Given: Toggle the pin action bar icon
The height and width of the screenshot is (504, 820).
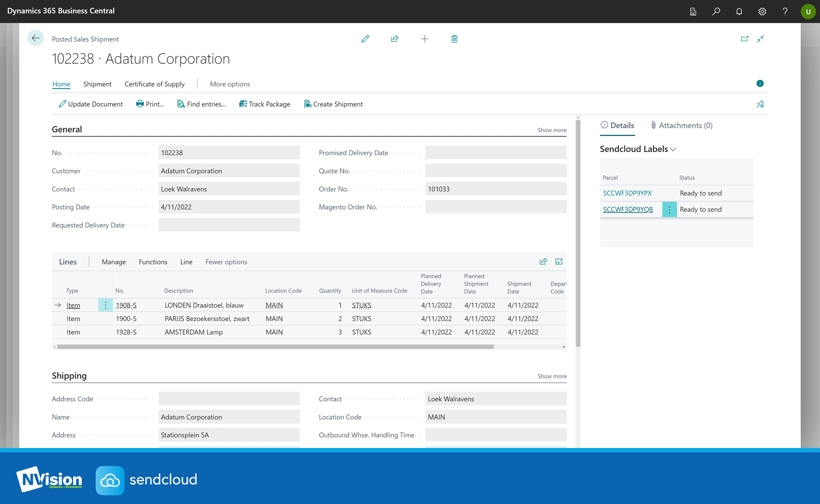Looking at the screenshot, I should 760,104.
